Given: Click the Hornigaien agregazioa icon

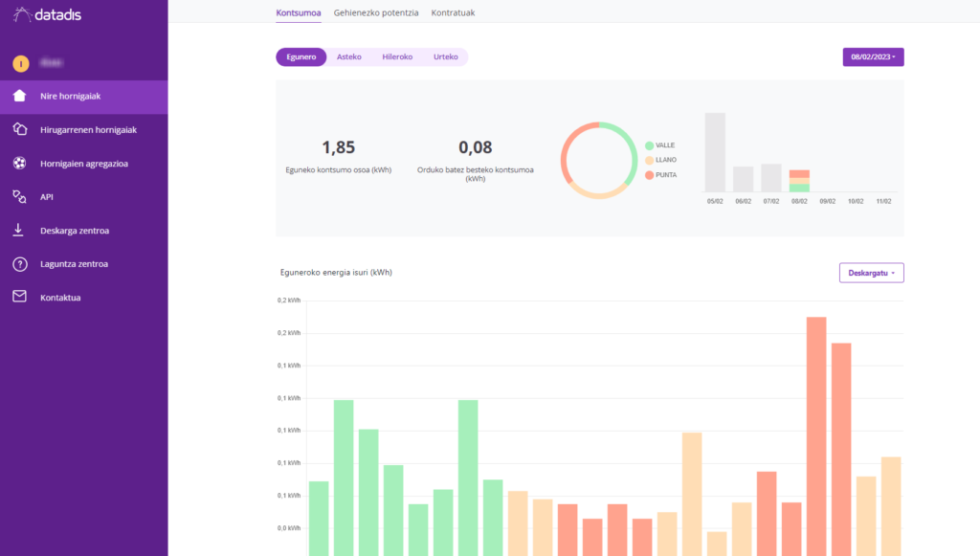Looking at the screenshot, I should (19, 163).
